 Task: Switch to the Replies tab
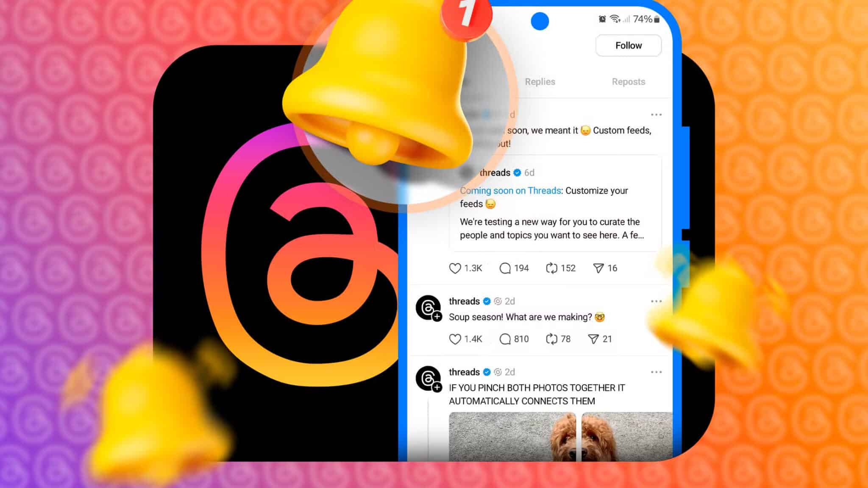pos(540,81)
